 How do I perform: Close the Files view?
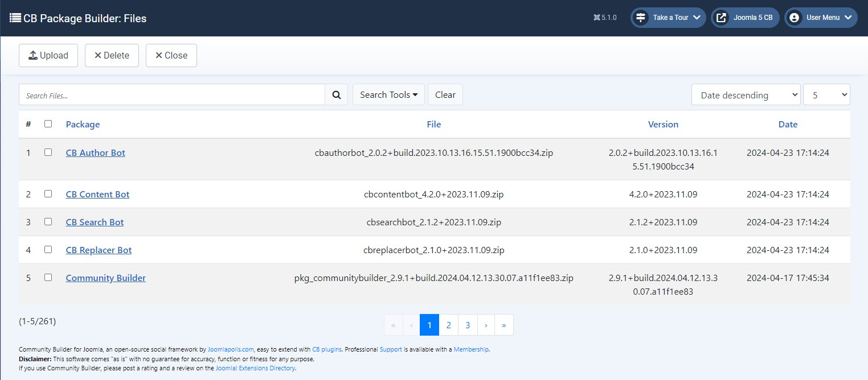click(171, 55)
